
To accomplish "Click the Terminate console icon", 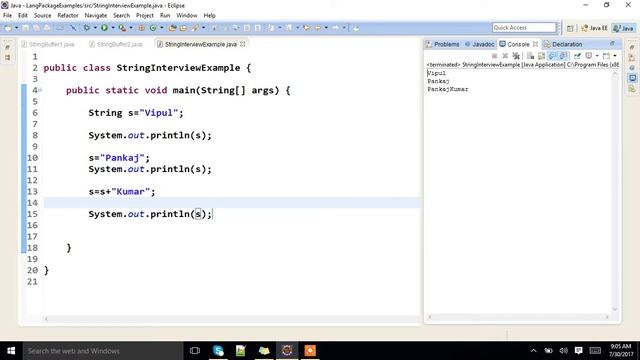I will (x=494, y=56).
